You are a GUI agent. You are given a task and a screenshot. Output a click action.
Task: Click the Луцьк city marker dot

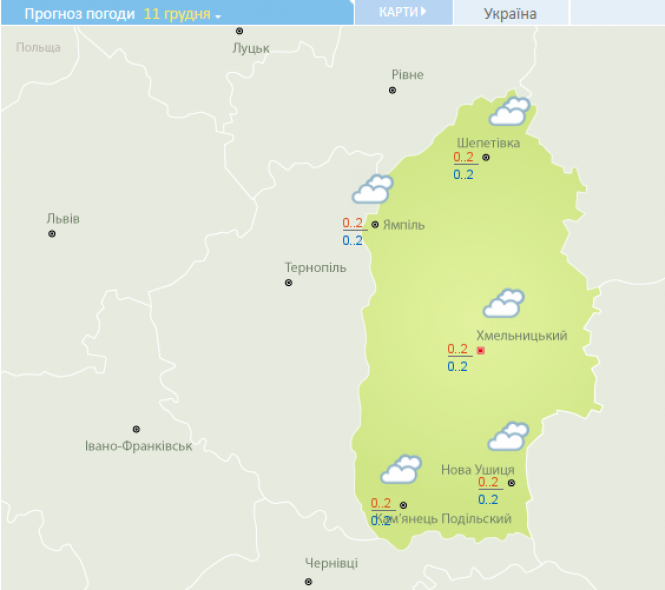(x=240, y=31)
